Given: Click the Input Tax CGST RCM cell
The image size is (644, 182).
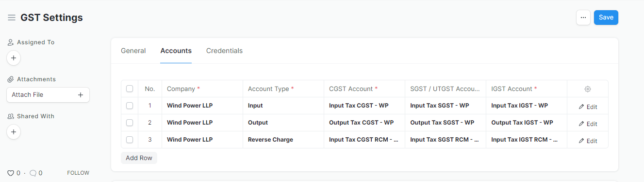Looking at the screenshot, I should [364, 140].
